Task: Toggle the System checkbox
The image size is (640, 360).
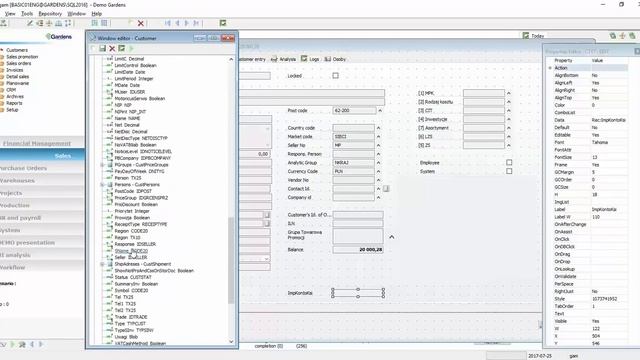Action: (x=509, y=171)
